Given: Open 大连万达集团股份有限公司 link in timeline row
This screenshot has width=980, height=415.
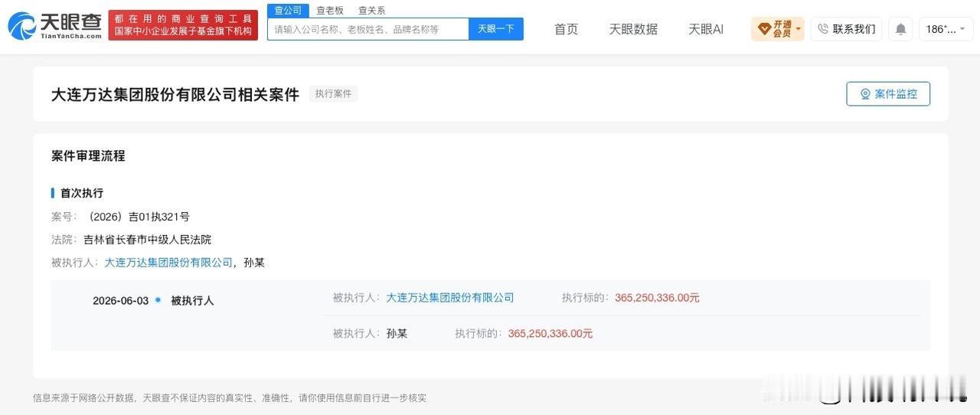Looking at the screenshot, I should 450,298.
